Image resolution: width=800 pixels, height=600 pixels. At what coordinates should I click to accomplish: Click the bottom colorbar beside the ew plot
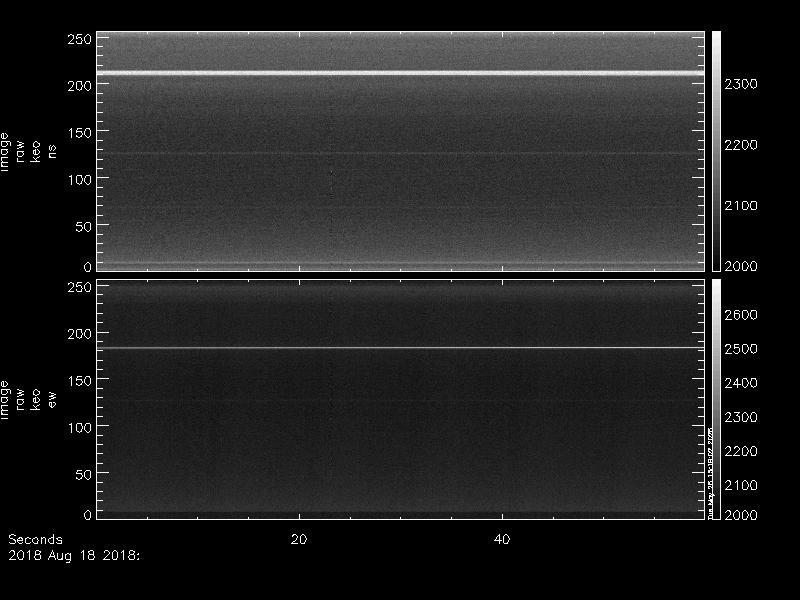(x=716, y=399)
